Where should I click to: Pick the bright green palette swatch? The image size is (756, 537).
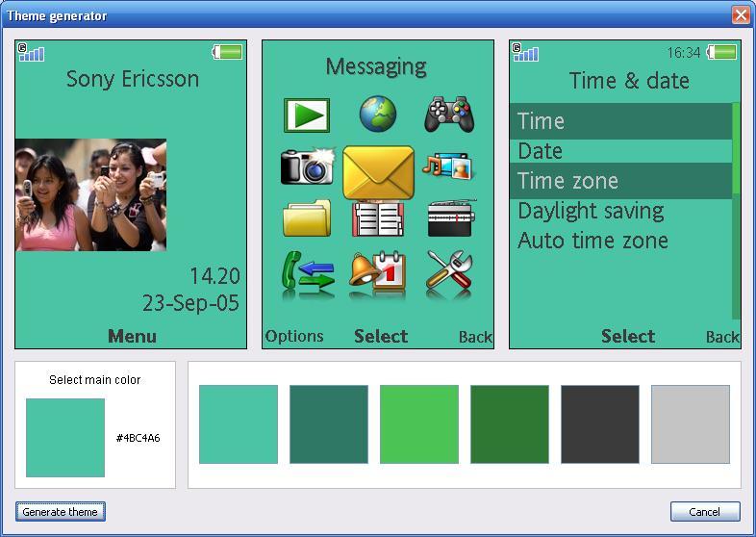pyautogui.click(x=419, y=424)
